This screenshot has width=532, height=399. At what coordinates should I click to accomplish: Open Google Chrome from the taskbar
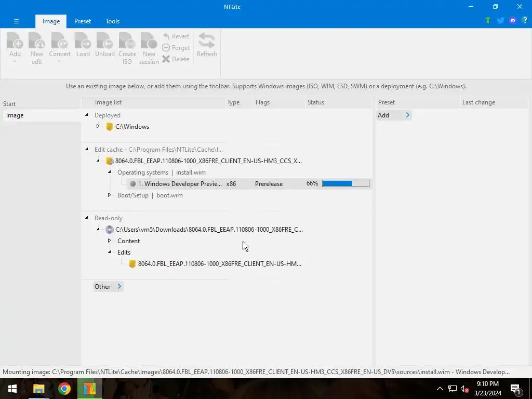pos(64,389)
